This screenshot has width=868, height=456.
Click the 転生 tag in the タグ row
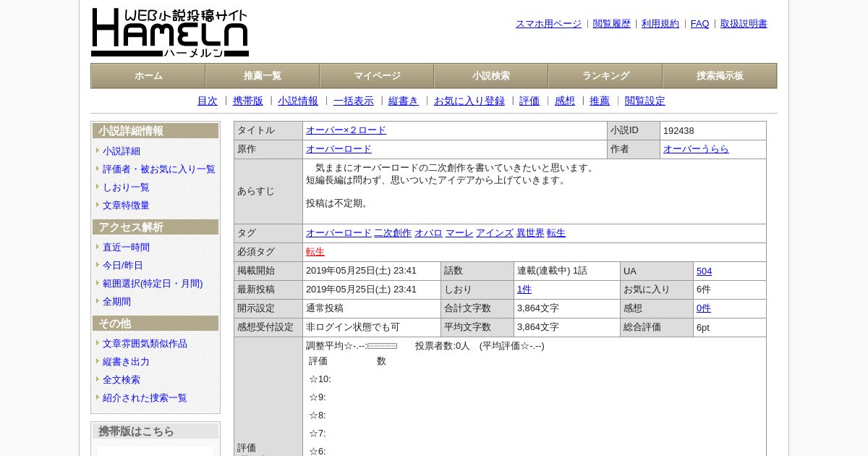556,233
